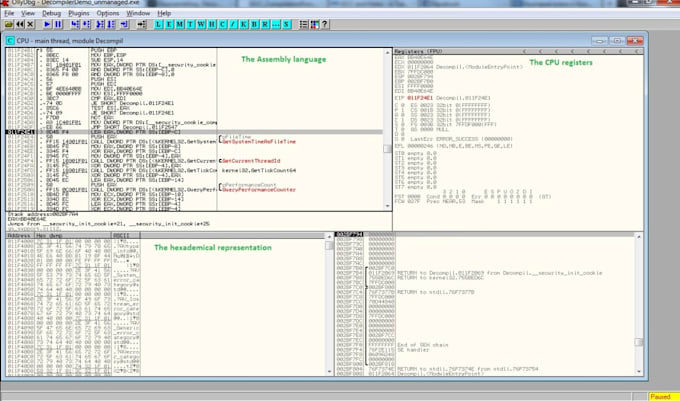Open the Help menu
This screenshot has width=680, height=401.
pyautogui.click(x=164, y=13)
